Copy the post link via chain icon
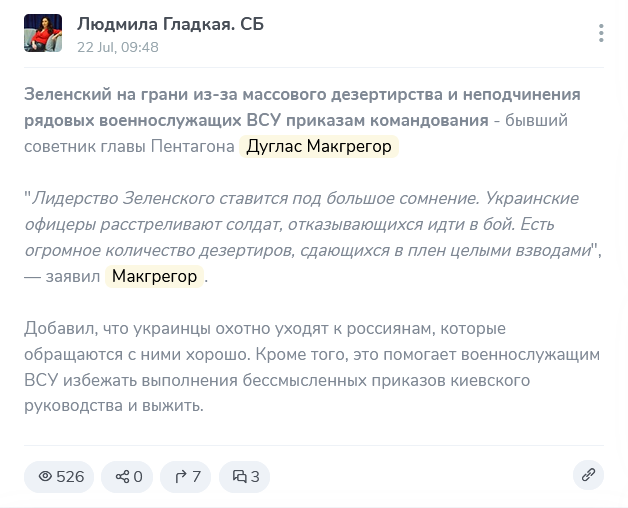628x508 pixels. [588, 474]
